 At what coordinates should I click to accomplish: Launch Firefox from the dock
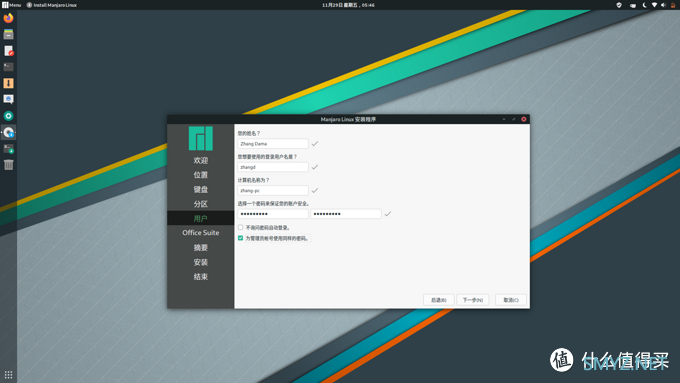8,18
